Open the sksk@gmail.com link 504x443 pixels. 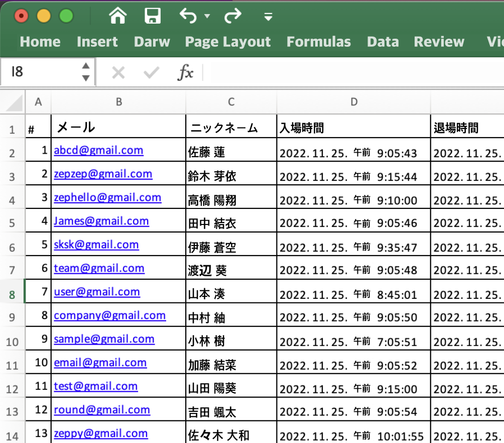(96, 245)
